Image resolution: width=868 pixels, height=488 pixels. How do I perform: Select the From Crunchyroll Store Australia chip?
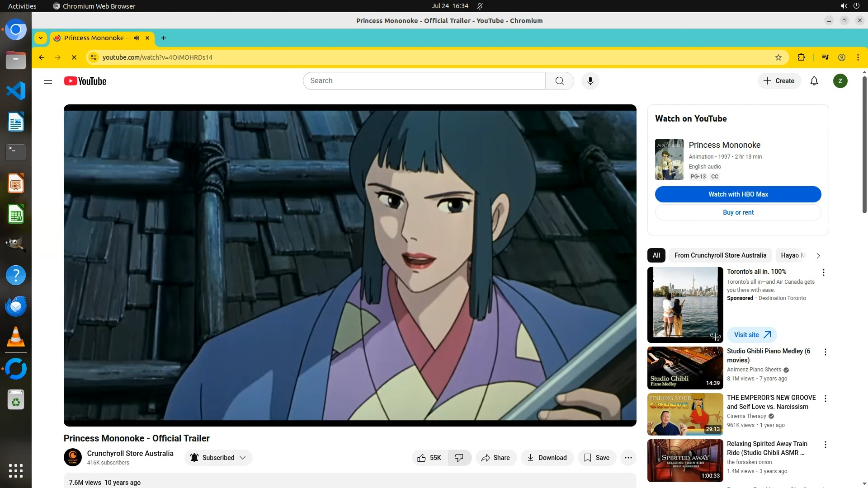720,255
